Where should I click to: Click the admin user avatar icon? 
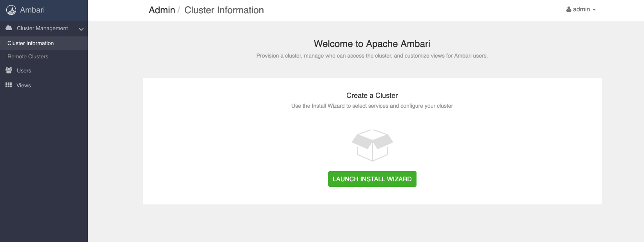pos(569,9)
